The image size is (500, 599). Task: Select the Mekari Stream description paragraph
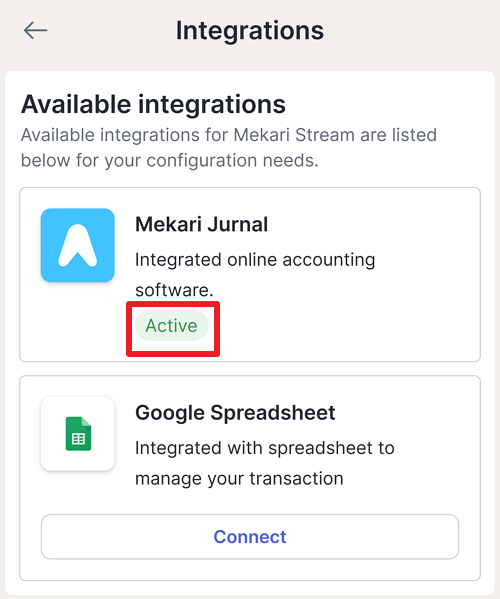(229, 147)
